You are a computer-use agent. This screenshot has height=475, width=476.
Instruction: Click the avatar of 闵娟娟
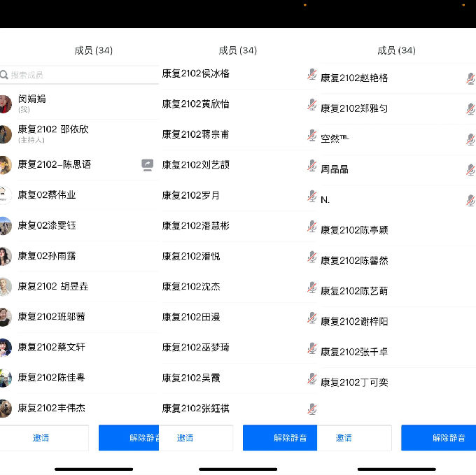pos(5,104)
